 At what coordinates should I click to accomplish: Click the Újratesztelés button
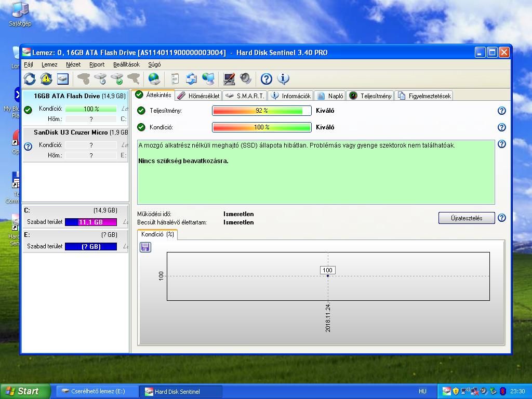467,218
